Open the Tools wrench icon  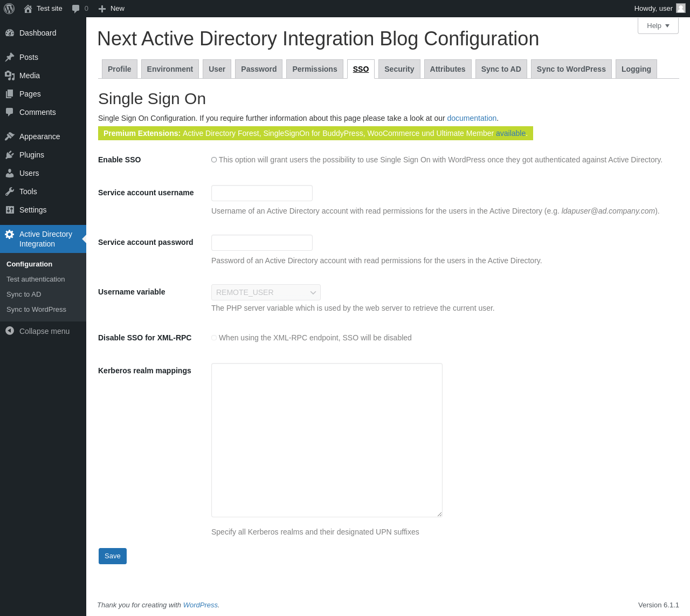(x=10, y=191)
